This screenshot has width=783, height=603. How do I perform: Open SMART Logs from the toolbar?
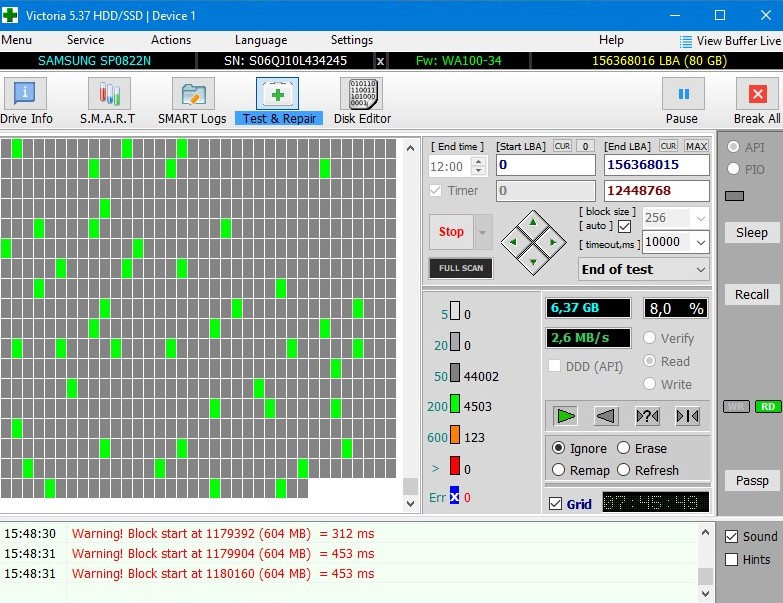pyautogui.click(x=192, y=101)
